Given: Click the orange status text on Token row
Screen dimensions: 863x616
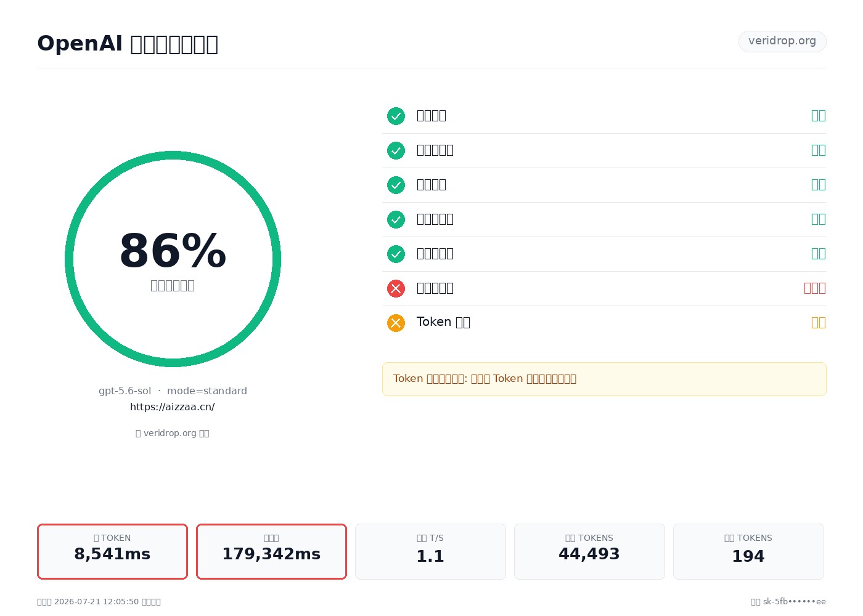Looking at the screenshot, I should tap(819, 323).
